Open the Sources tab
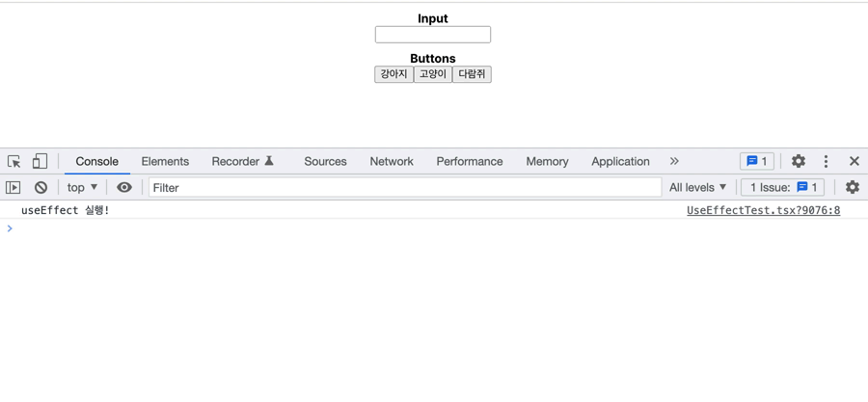This screenshot has width=868, height=402. click(x=325, y=162)
